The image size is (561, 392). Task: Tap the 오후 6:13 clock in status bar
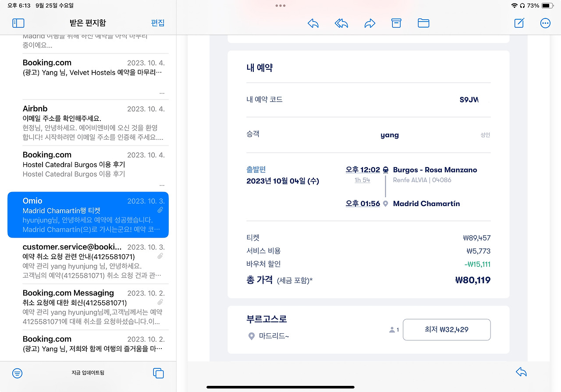point(18,6)
